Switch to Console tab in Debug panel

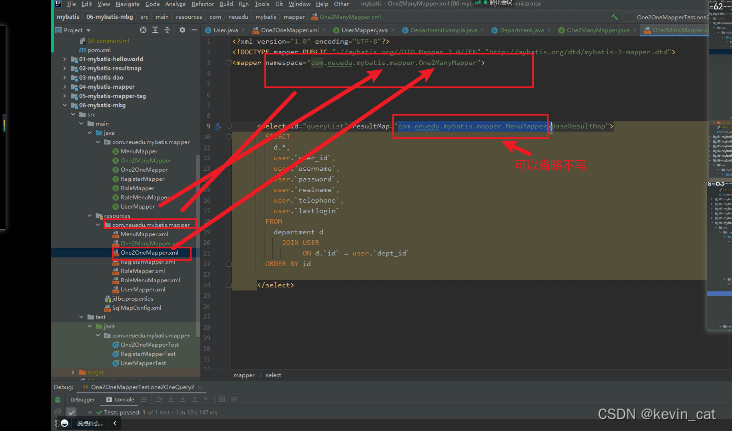[120, 400]
